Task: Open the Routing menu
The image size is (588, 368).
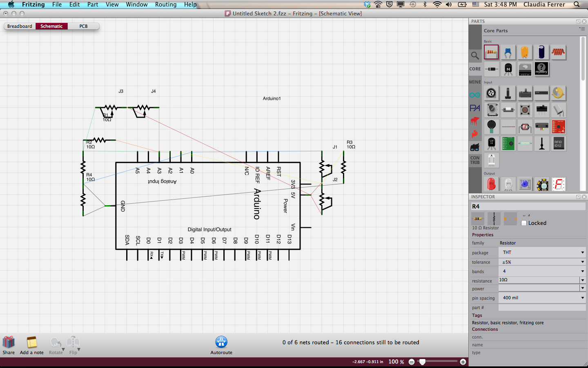Action: (166, 4)
